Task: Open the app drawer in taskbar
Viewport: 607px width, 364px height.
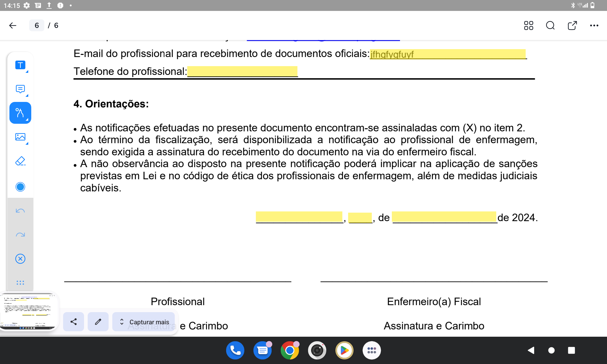Action: click(372, 350)
